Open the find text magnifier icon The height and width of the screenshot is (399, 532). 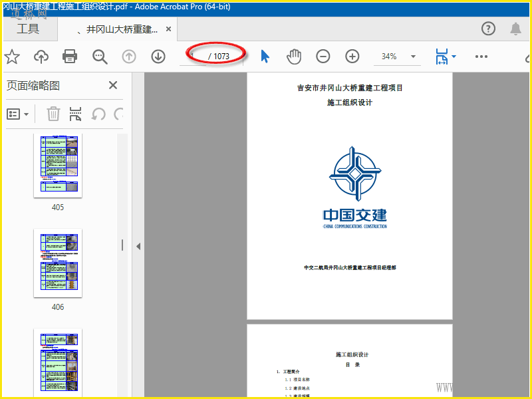coord(100,57)
